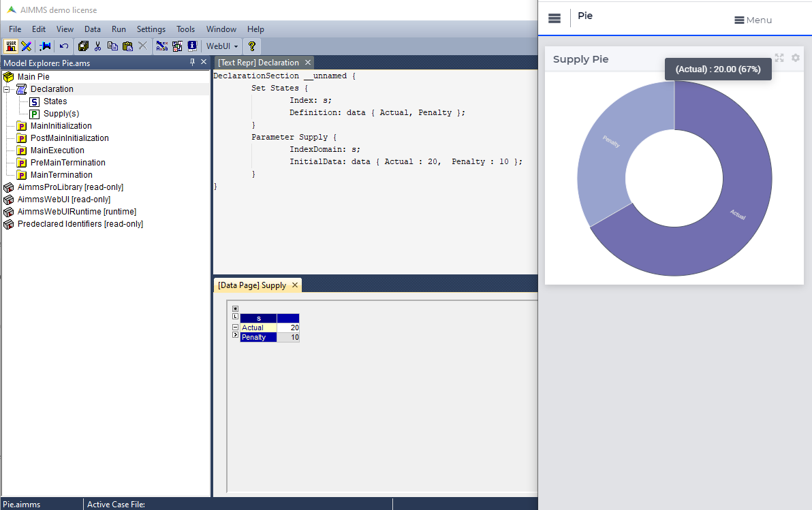Select the PostMainInitialization procedure

click(69, 138)
